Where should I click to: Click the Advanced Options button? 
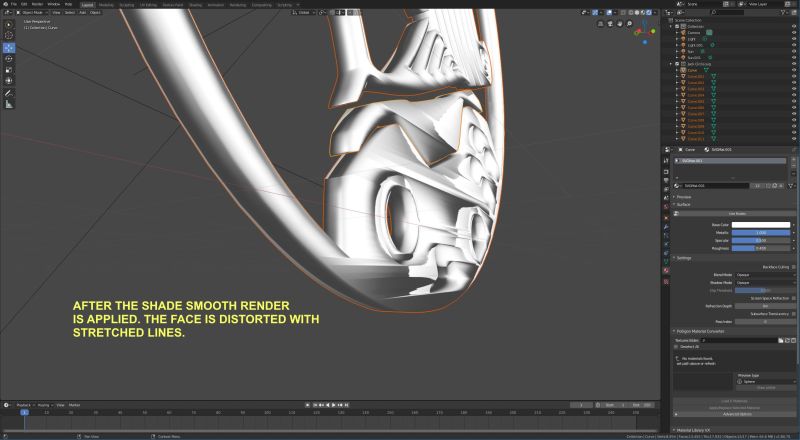pyautogui.click(x=734, y=414)
